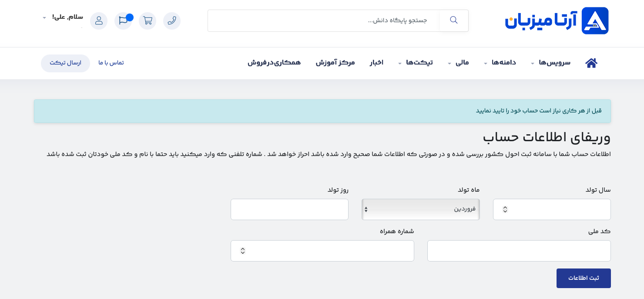Click the ارسال تیکت button

tap(65, 63)
